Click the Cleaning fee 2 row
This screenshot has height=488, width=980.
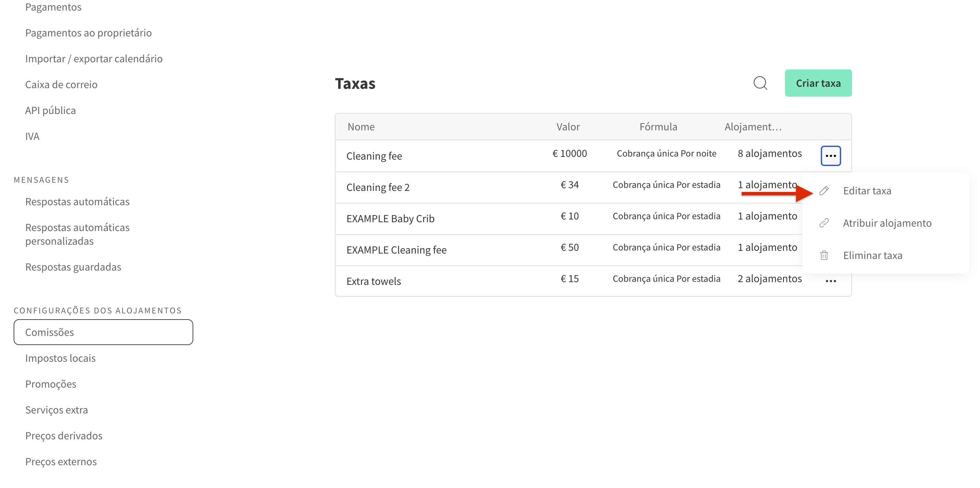click(378, 187)
